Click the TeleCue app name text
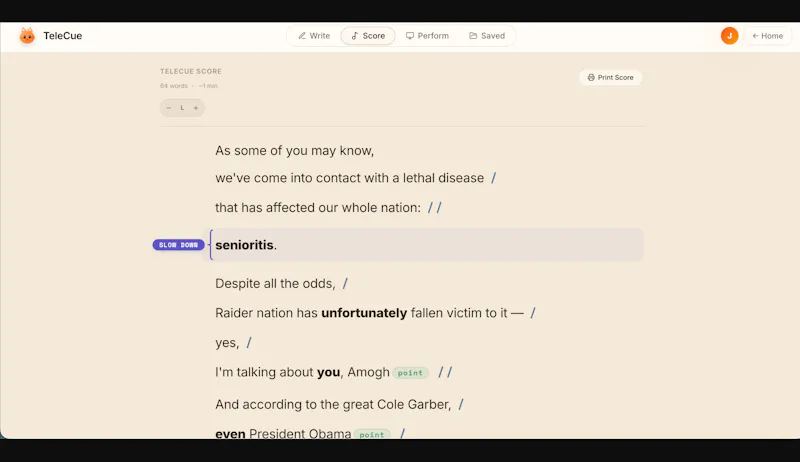Viewport: 800px width, 462px height. pyautogui.click(x=63, y=36)
